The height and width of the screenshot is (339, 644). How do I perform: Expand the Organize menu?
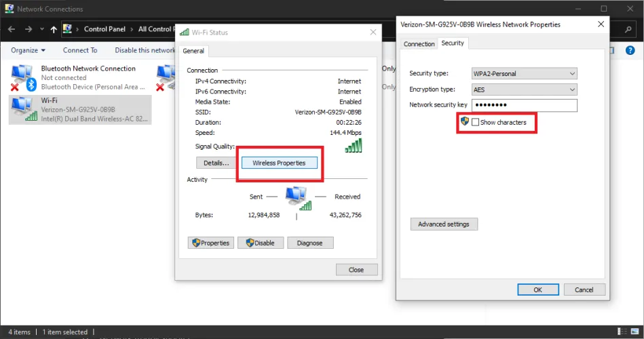click(29, 50)
